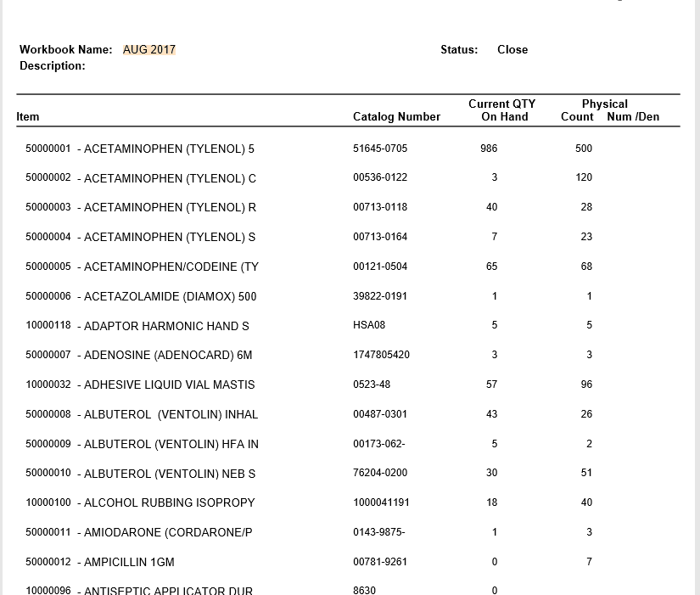
Task: Select the Acetaminophen/Codeine item row
Action: tap(142, 267)
